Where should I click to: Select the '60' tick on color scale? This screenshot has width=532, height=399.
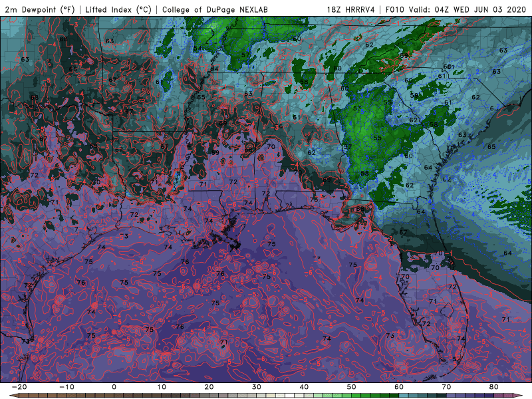(x=399, y=387)
